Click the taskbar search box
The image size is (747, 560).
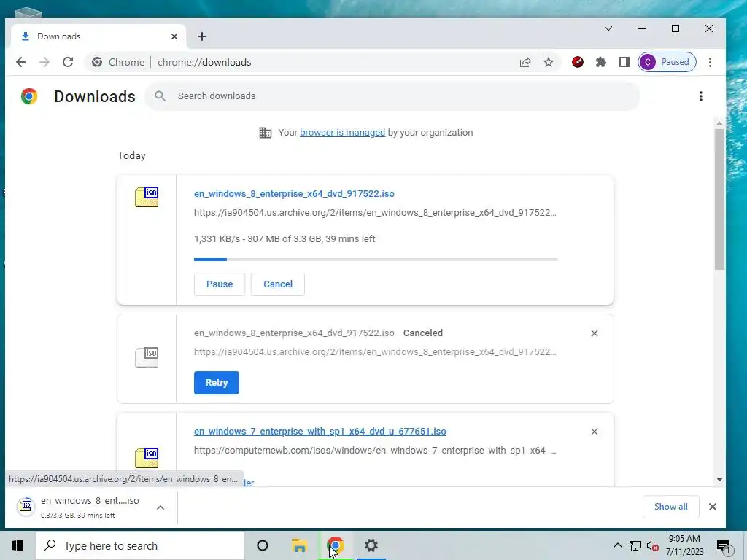click(x=140, y=545)
